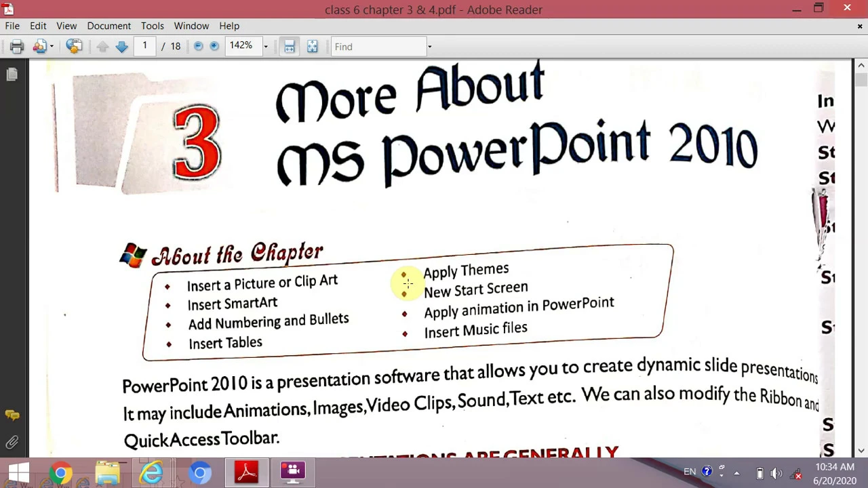
Task: Click the 'Insert SmartArt' list item
Action: coord(232,303)
